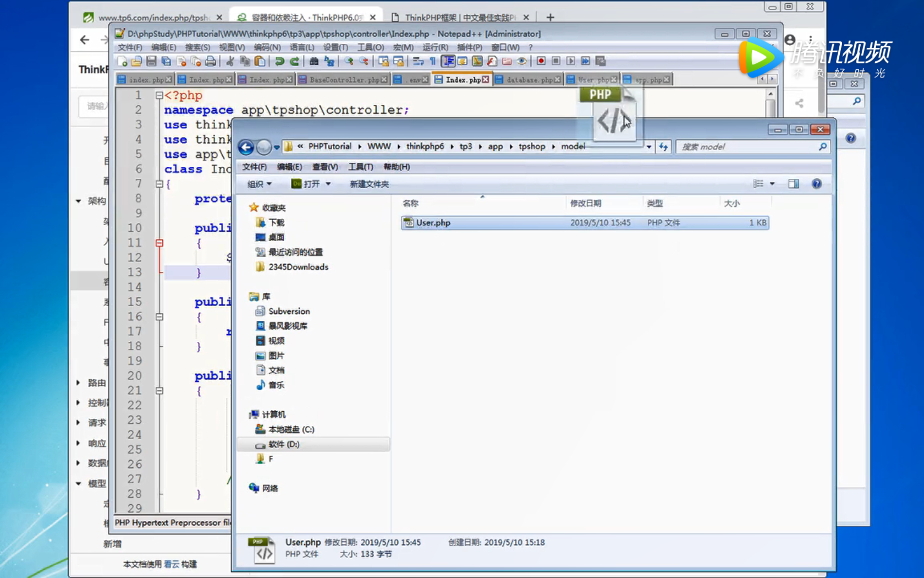Image resolution: width=924 pixels, height=578 pixels.
Task: Click the green Redo arrow in Notepad++
Action: click(295, 61)
